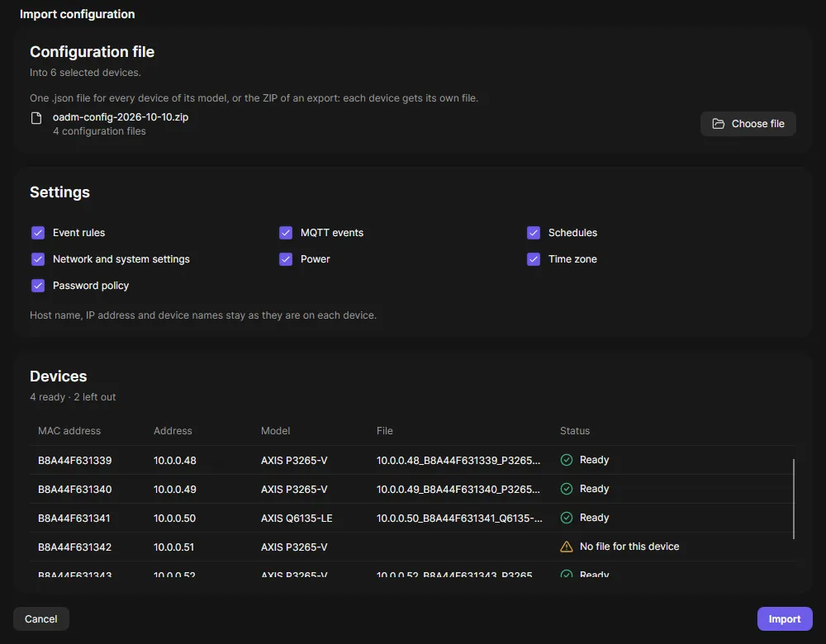Open the Choose file dialog
The image size is (826, 644).
[748, 124]
